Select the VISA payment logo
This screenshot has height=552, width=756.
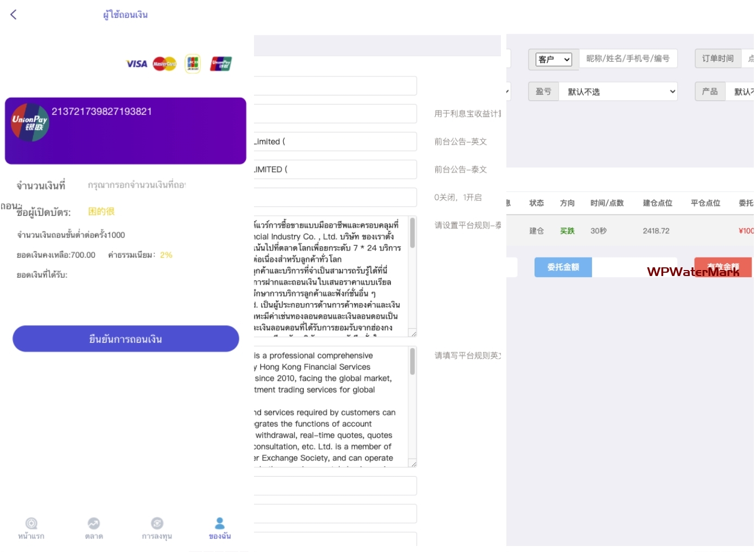point(137,64)
